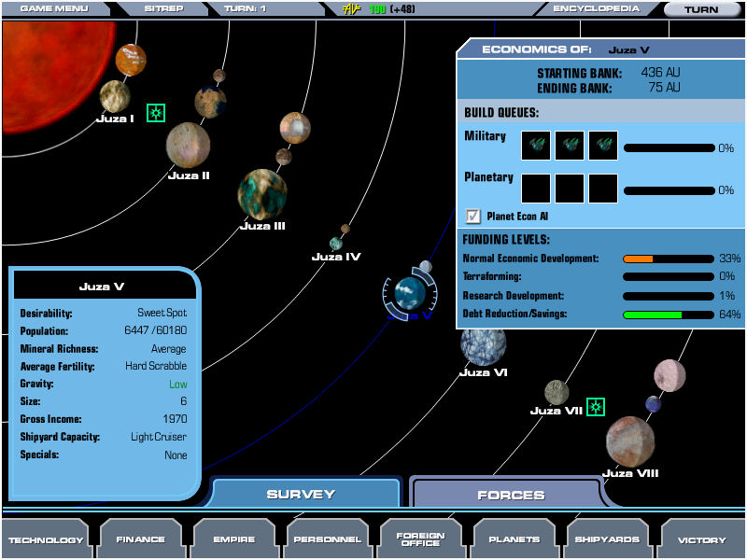
Task: Select the pink moon of Juza VIII
Action: [669, 376]
